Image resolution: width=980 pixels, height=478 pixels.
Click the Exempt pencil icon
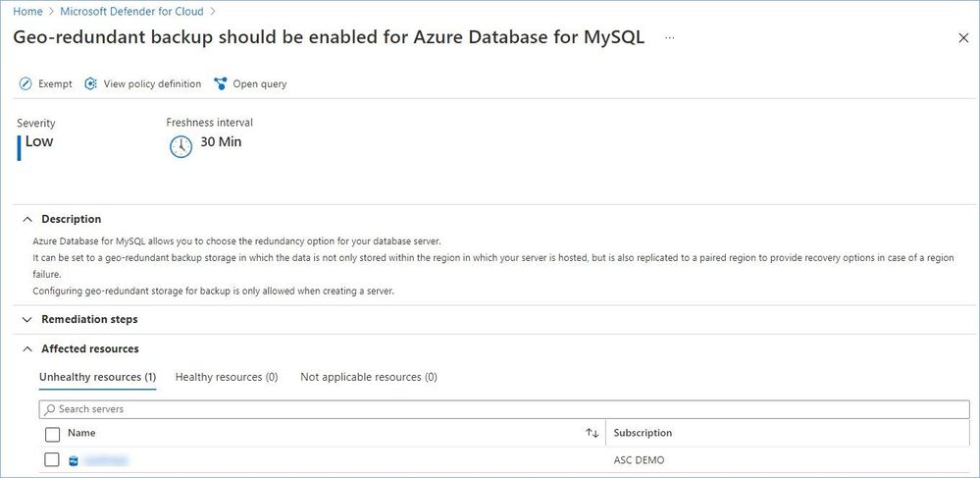point(26,83)
